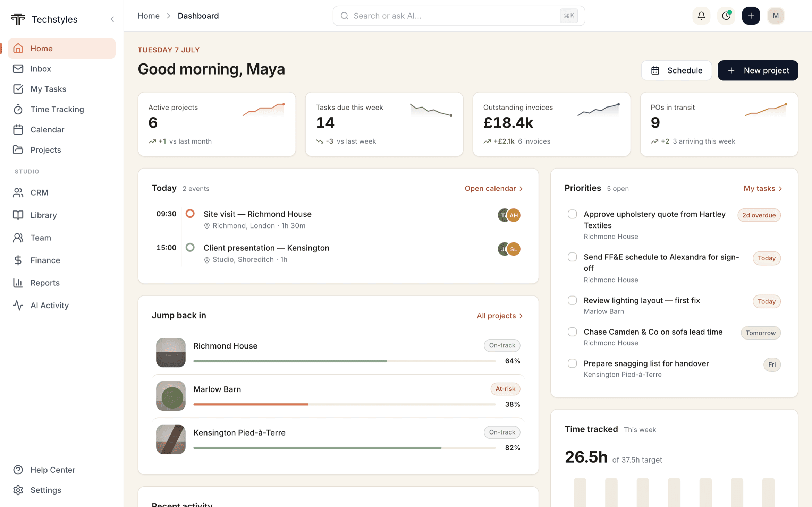The width and height of the screenshot is (812, 507).
Task: Go to Home breadcrumb
Action: [x=149, y=16]
